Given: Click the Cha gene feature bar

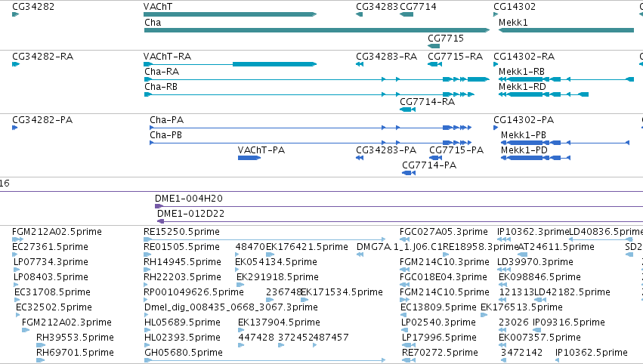Looking at the screenshot, I should click(x=317, y=30).
